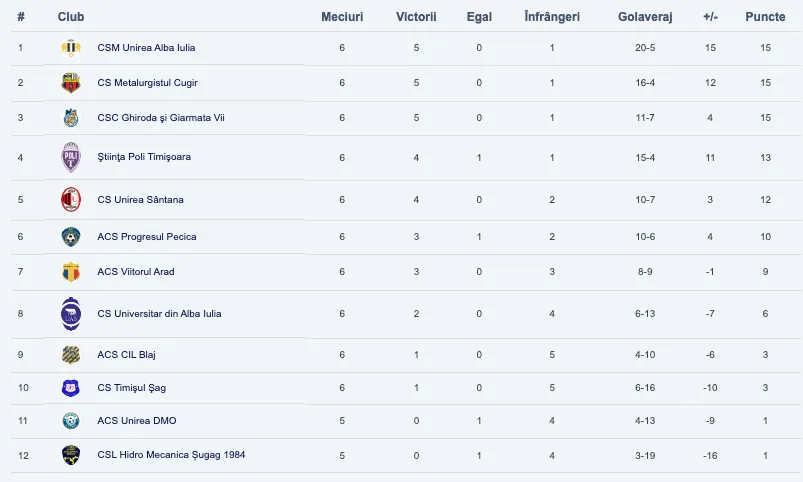Click the CSM Unirea Alba Iulia club crest

pos(71,48)
